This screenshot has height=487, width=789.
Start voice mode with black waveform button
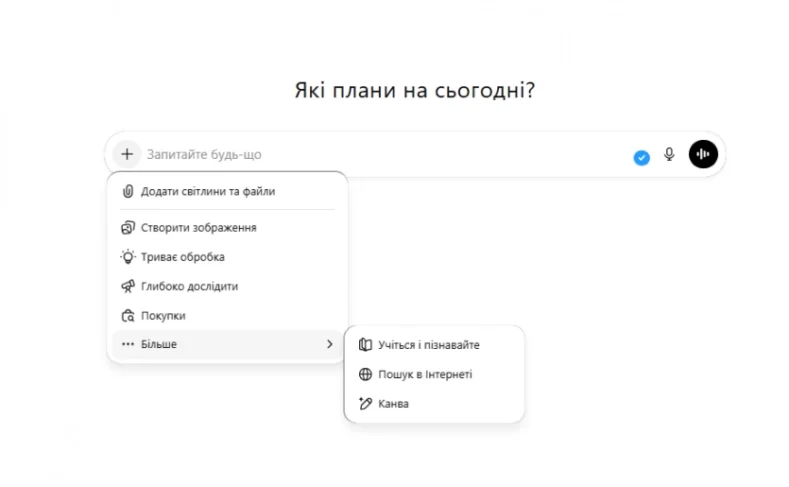(x=703, y=154)
